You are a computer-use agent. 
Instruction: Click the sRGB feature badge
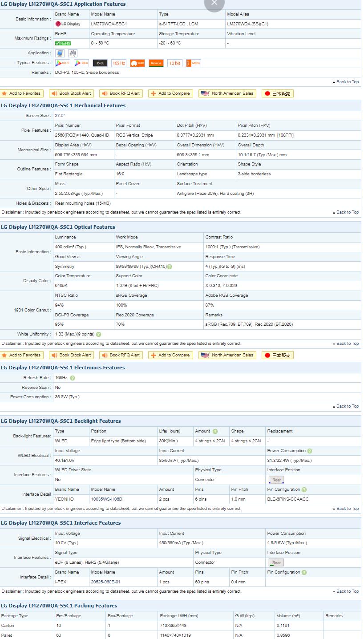pyautogui.click(x=81, y=63)
